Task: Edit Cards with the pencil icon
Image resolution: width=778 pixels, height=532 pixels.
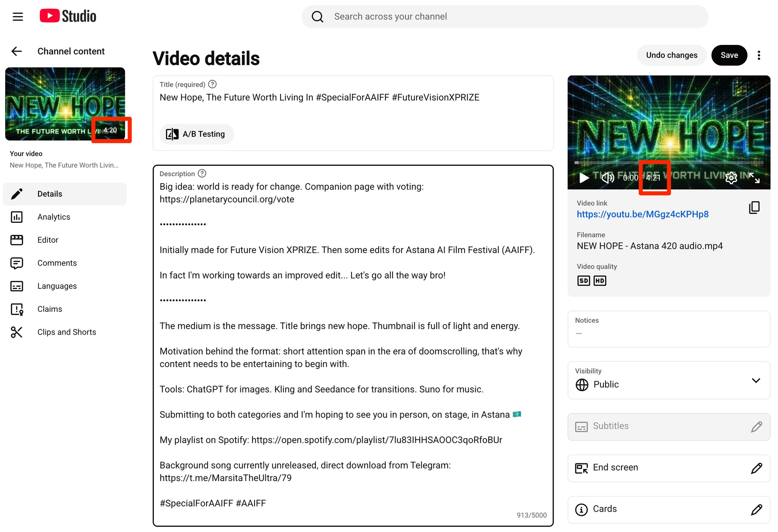Action: [x=756, y=510]
